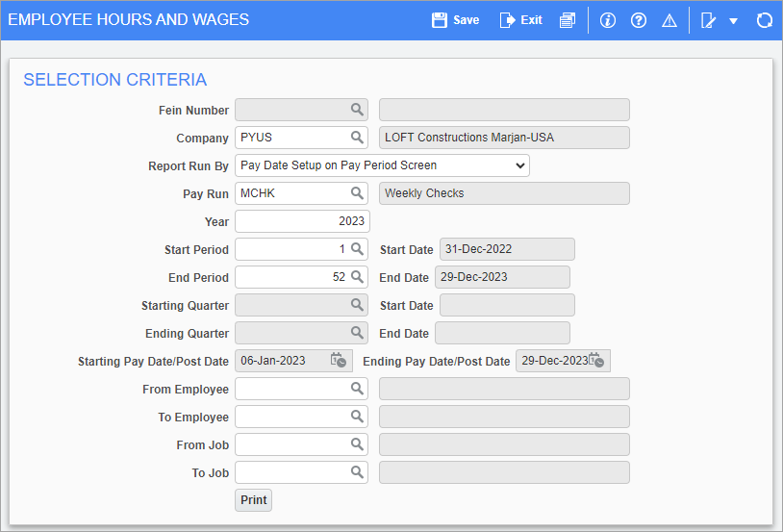This screenshot has height=532, width=783.
Task: Click the Pay Run lookup magnifier
Action: 357,193
